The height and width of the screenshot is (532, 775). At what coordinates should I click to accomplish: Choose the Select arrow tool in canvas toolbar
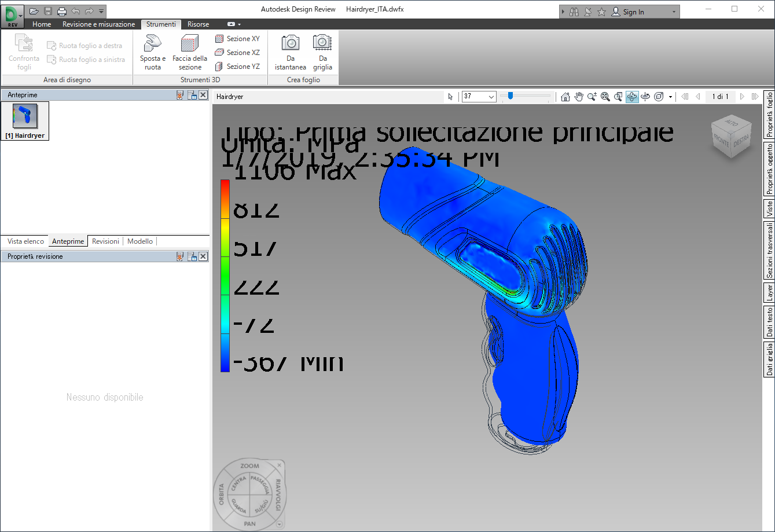(451, 97)
